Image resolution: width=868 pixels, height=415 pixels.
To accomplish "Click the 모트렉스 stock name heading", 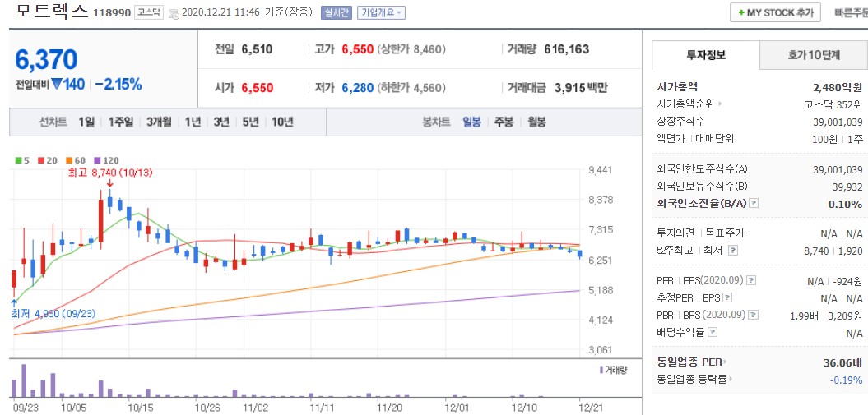I will [52, 11].
